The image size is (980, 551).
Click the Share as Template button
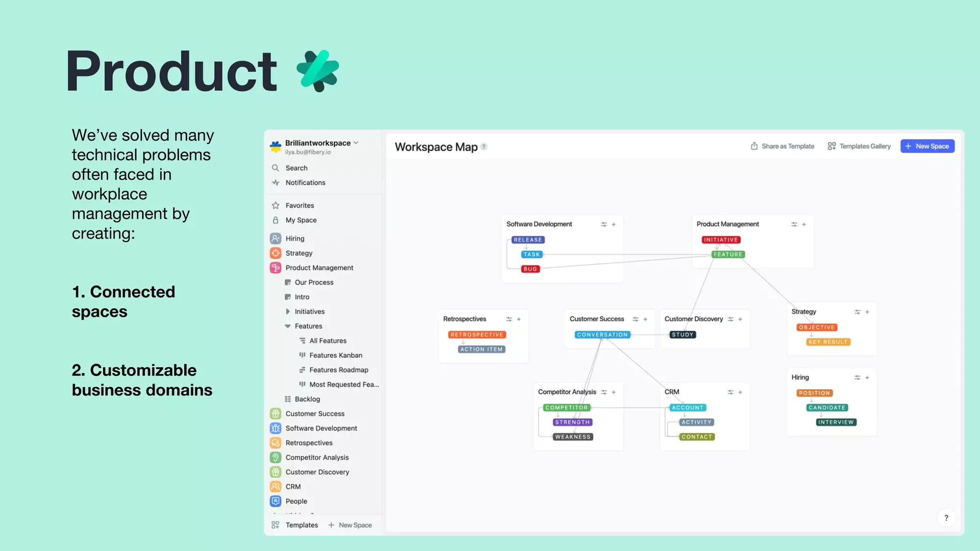pos(783,146)
